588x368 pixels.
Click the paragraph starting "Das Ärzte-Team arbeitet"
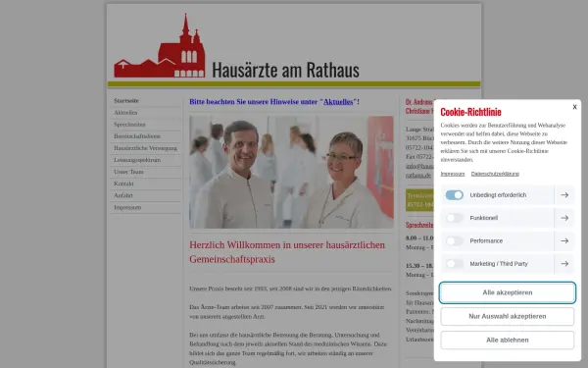[x=287, y=312]
